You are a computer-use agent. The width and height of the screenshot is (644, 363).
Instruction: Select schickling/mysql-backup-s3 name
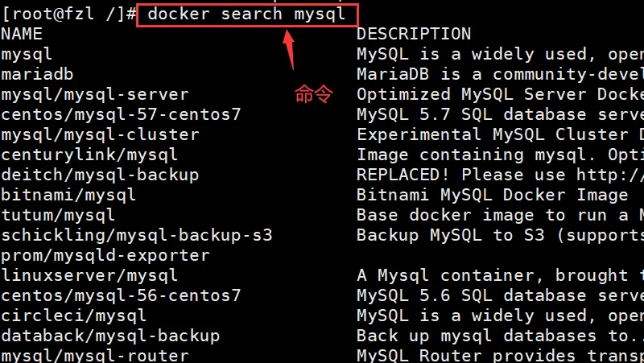pyautogui.click(x=136, y=235)
